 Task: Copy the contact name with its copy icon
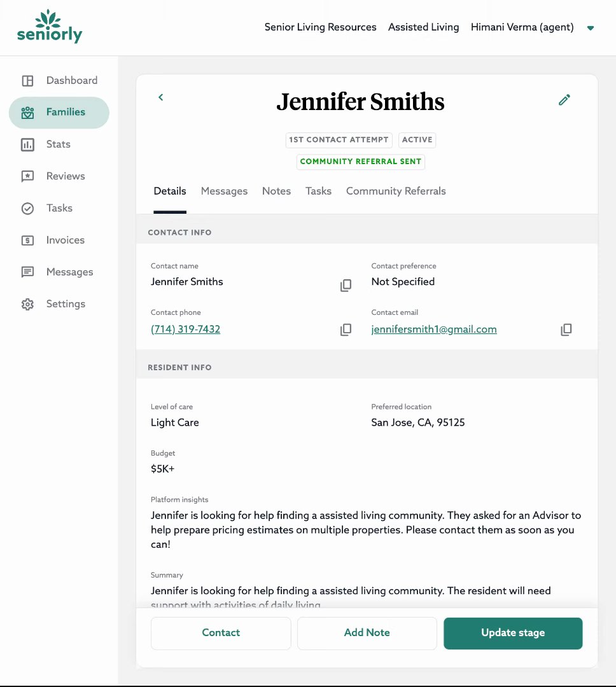click(x=346, y=286)
